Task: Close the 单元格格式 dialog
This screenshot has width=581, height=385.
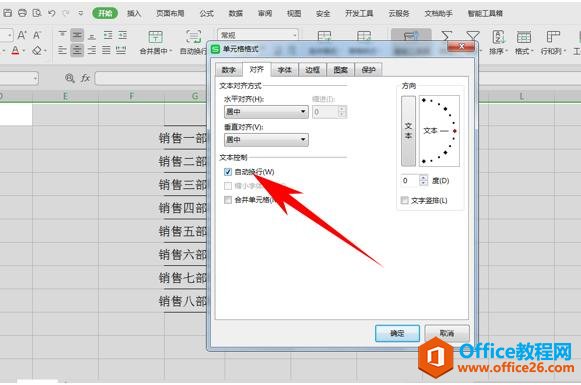Action: [x=461, y=46]
